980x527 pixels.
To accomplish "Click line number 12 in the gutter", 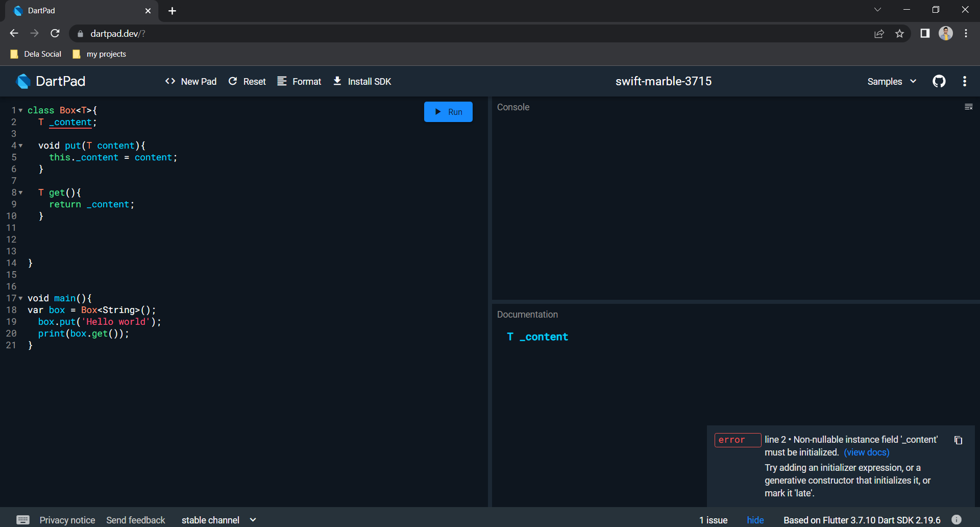I will click(x=11, y=239).
